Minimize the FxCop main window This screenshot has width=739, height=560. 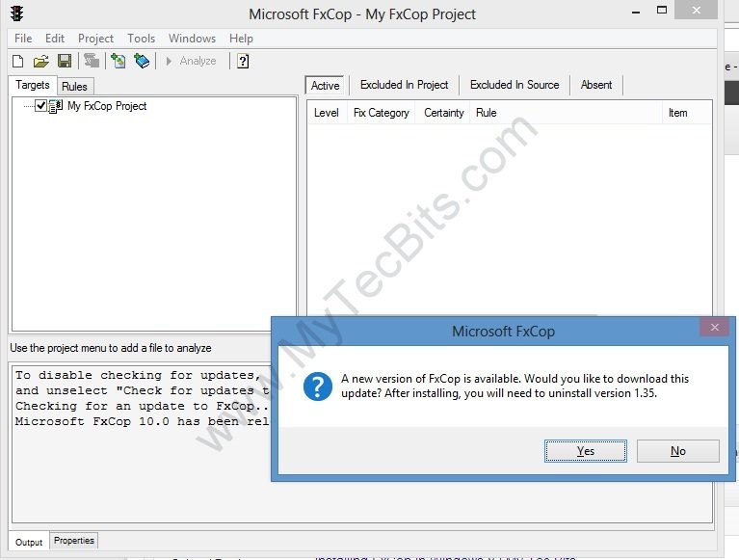[636, 12]
